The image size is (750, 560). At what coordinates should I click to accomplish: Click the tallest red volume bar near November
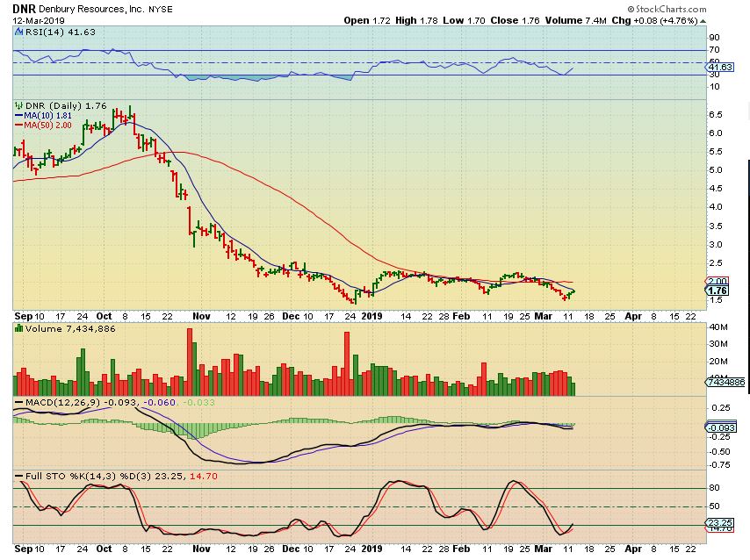point(190,362)
